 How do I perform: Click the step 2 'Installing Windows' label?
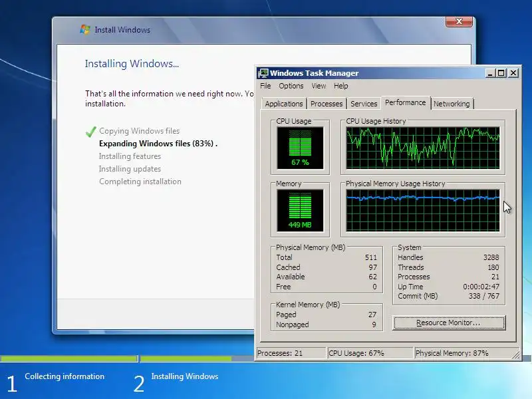pos(185,376)
